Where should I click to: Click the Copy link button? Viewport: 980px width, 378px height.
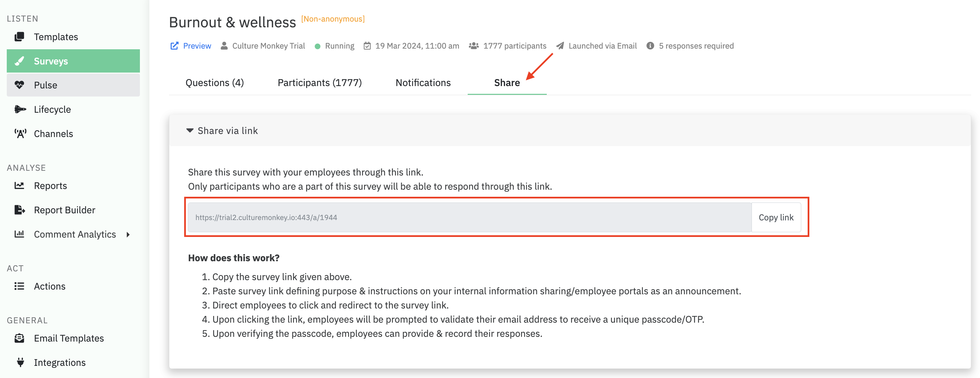[776, 217]
